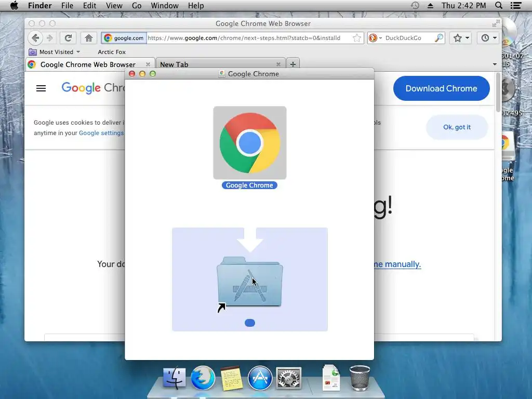
Task: Open Spotlight search in menu bar
Action: coord(499,5)
